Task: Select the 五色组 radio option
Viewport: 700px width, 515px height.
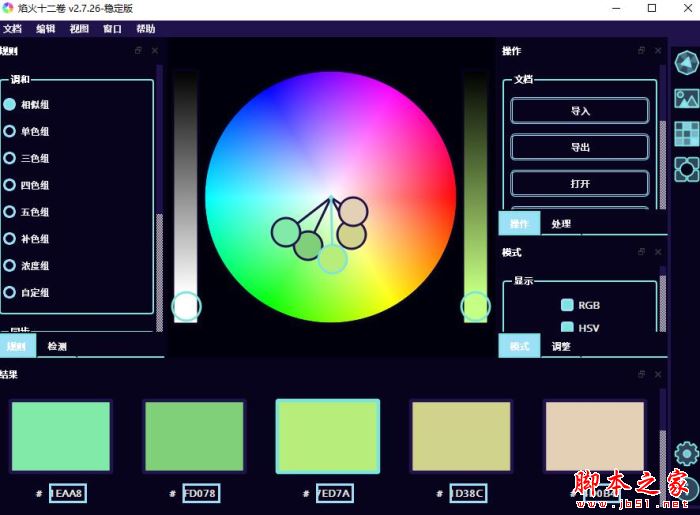Action: tap(26, 212)
